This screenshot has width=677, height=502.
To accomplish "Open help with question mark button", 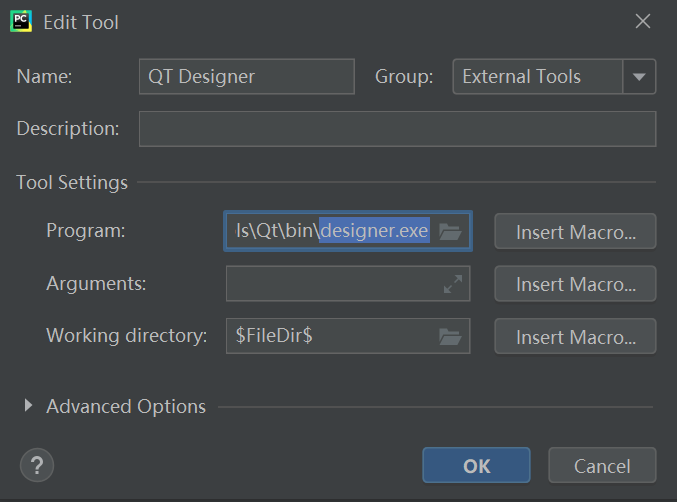I will click(x=37, y=465).
